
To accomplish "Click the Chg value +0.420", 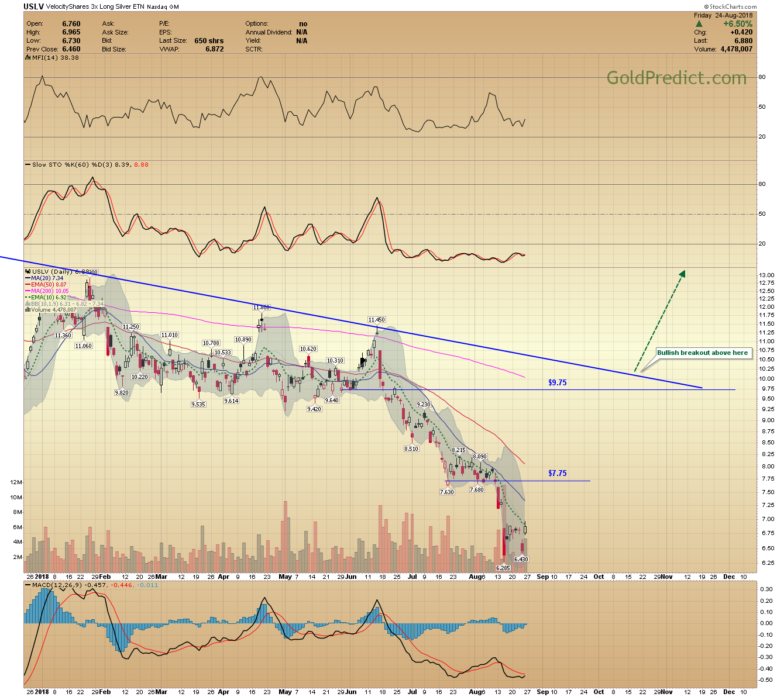I will [741, 32].
